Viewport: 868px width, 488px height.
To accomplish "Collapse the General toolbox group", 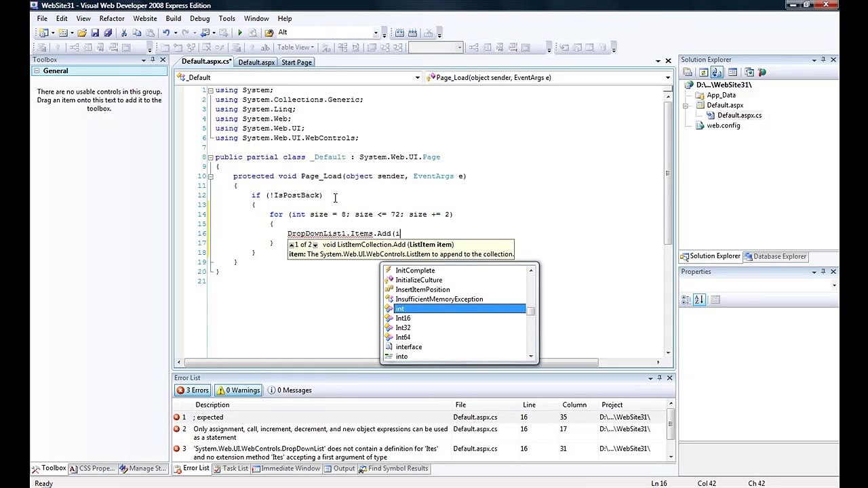I will (37, 70).
